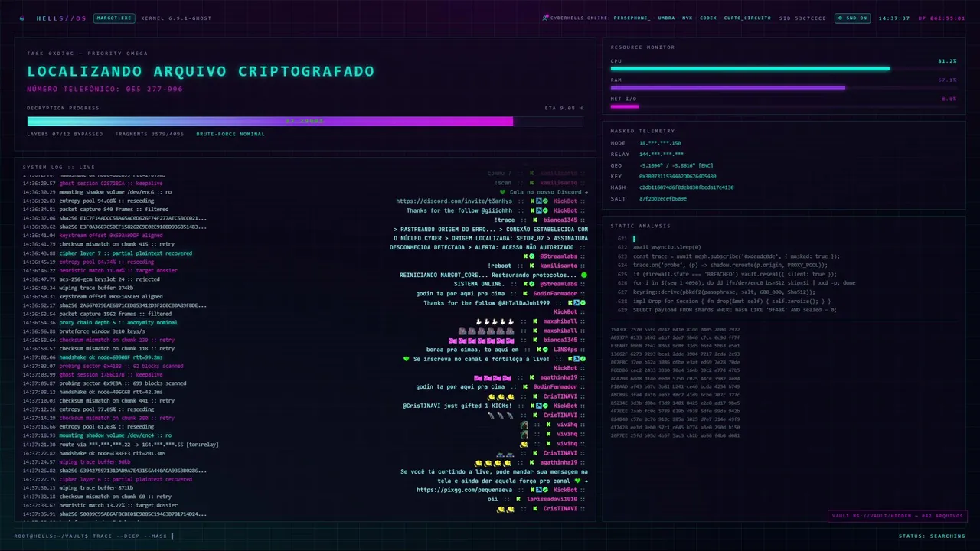Screen dimensions: 980x551
Task: Click the LOCALIZANDO ARQUIVO CRIPTOGRAFADO heading
Action: pos(201,71)
